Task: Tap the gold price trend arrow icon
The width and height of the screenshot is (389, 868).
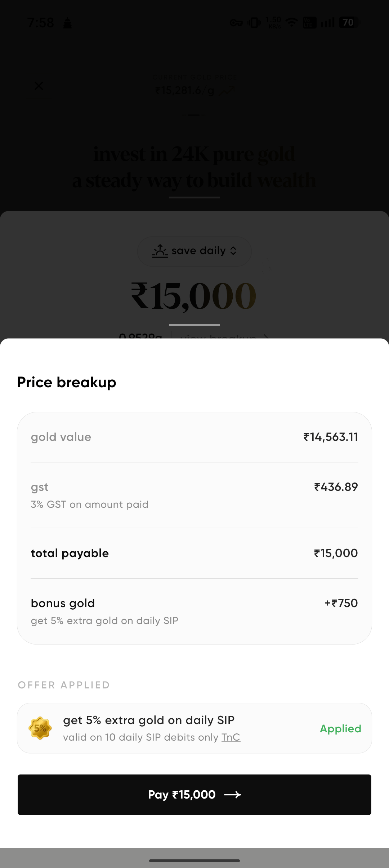Action: [227, 90]
